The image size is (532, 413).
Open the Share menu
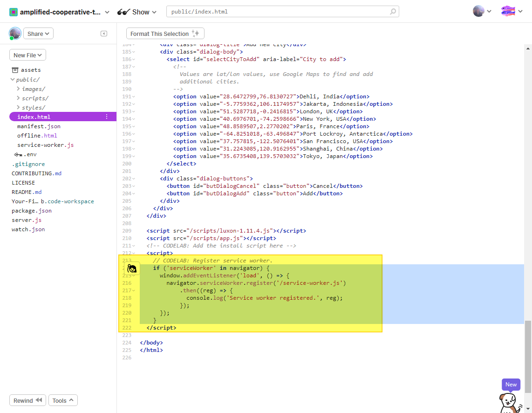point(38,34)
